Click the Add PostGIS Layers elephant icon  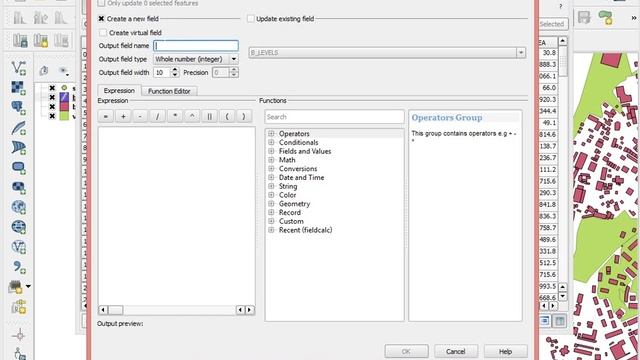pyautogui.click(x=19, y=108)
